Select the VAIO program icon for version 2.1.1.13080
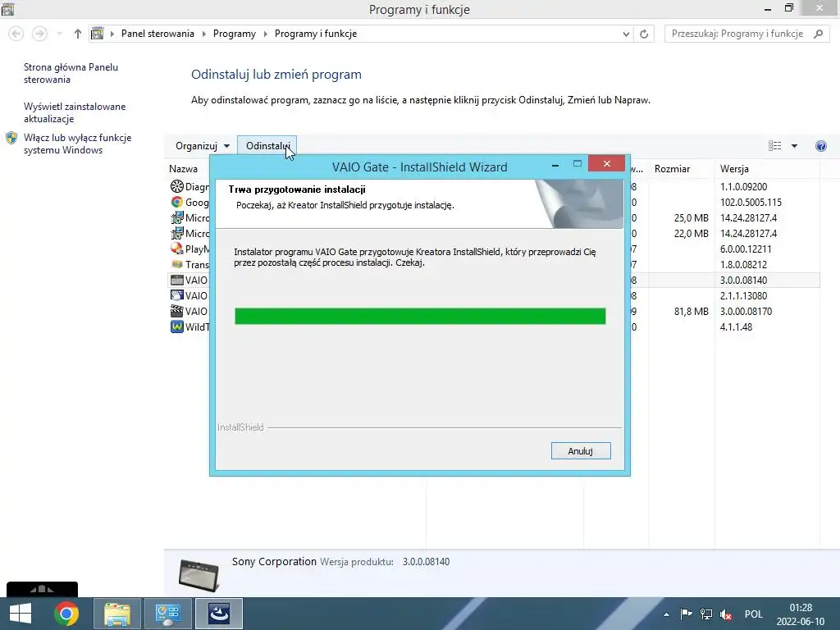 177,295
